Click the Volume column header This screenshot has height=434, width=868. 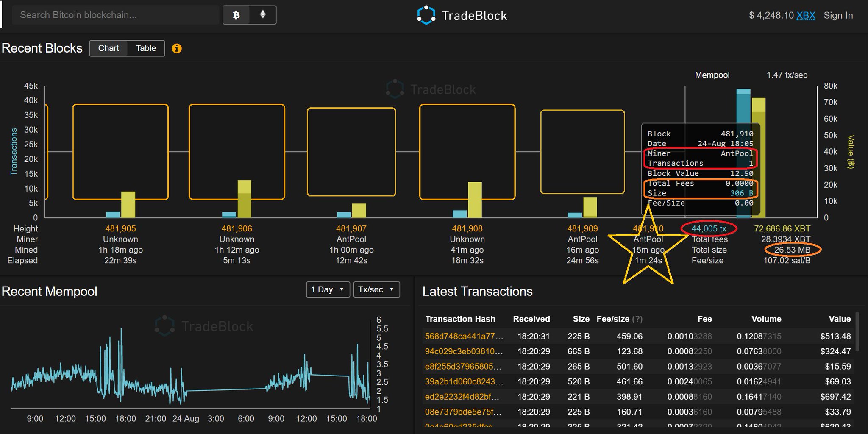(766, 319)
